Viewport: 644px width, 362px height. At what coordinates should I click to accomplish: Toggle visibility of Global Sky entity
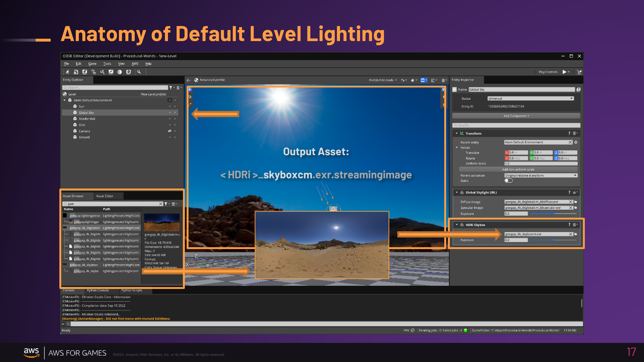170,113
